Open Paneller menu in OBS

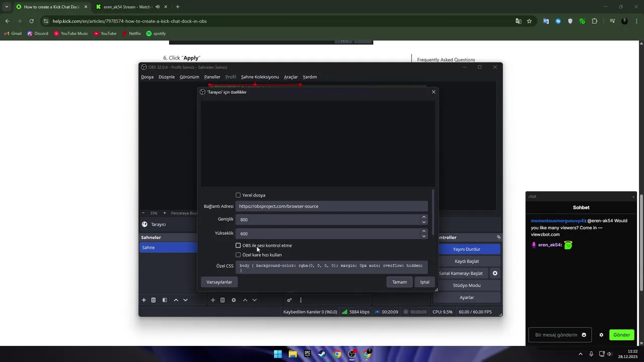[x=212, y=77]
